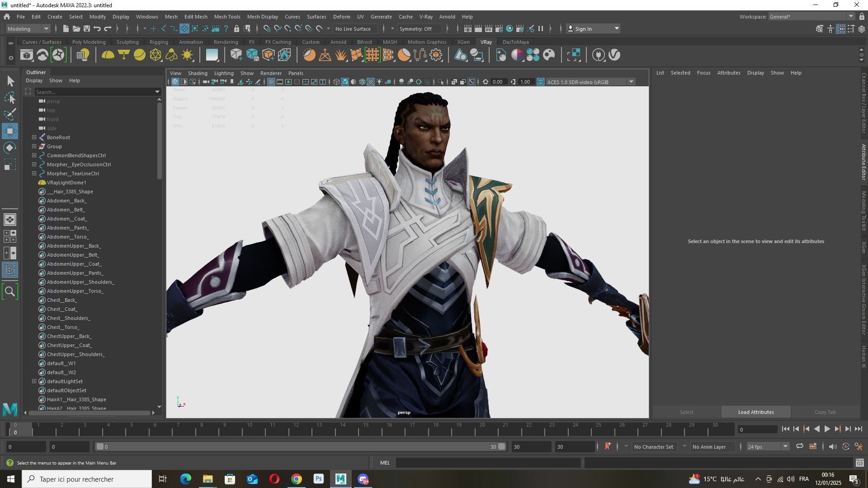Open the V-Ray menu
This screenshot has width=868, height=488.
[x=426, y=17]
